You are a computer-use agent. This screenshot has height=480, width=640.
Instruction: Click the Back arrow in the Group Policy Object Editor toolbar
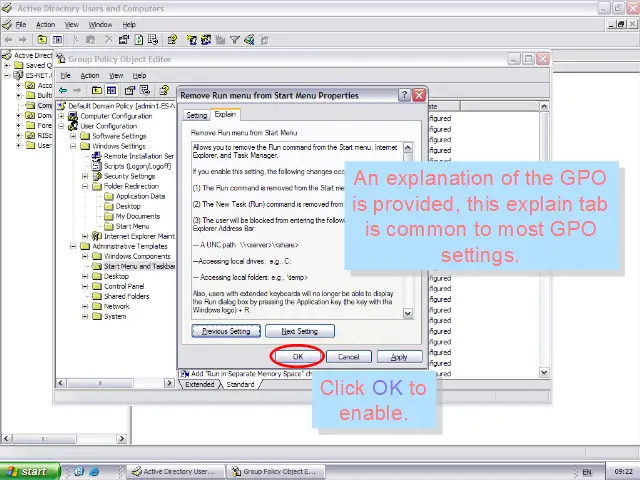point(63,90)
